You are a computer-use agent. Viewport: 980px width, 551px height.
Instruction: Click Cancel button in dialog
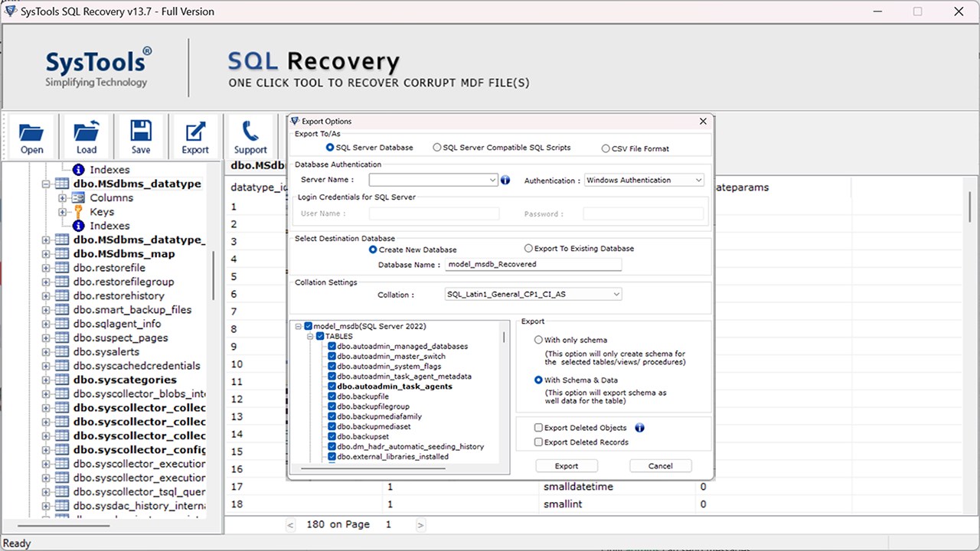point(660,465)
